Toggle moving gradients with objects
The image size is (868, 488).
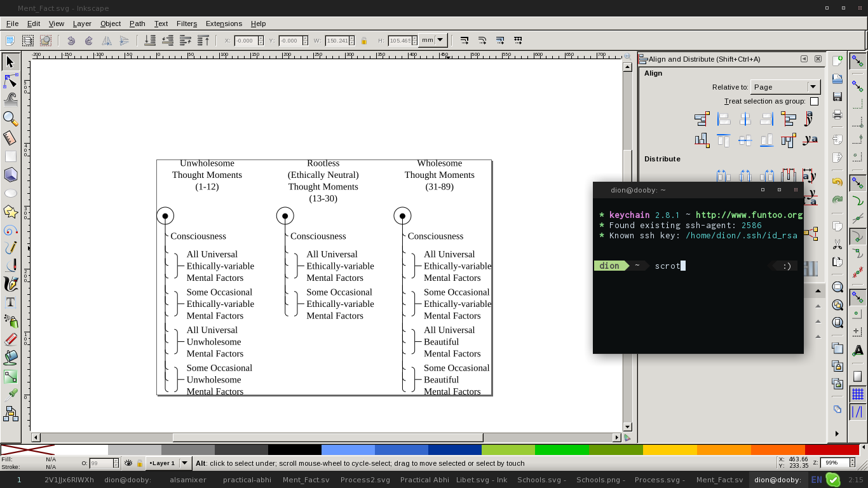[500, 40]
